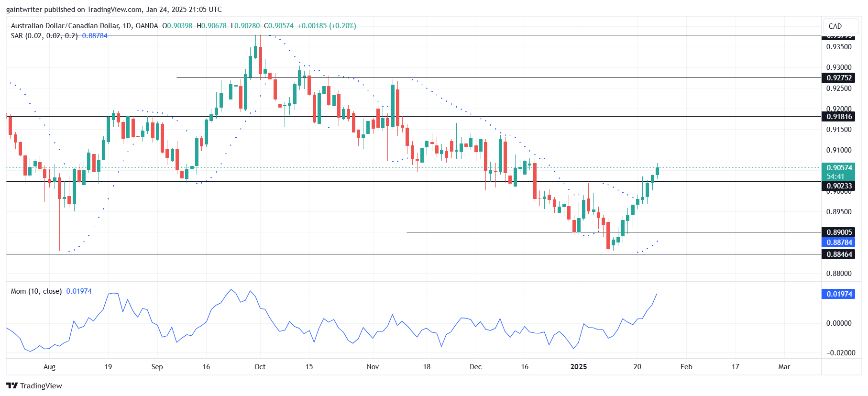Image resolution: width=868 pixels, height=396 pixels.
Task: Click the low price value L0.90280
Action: 245,26
